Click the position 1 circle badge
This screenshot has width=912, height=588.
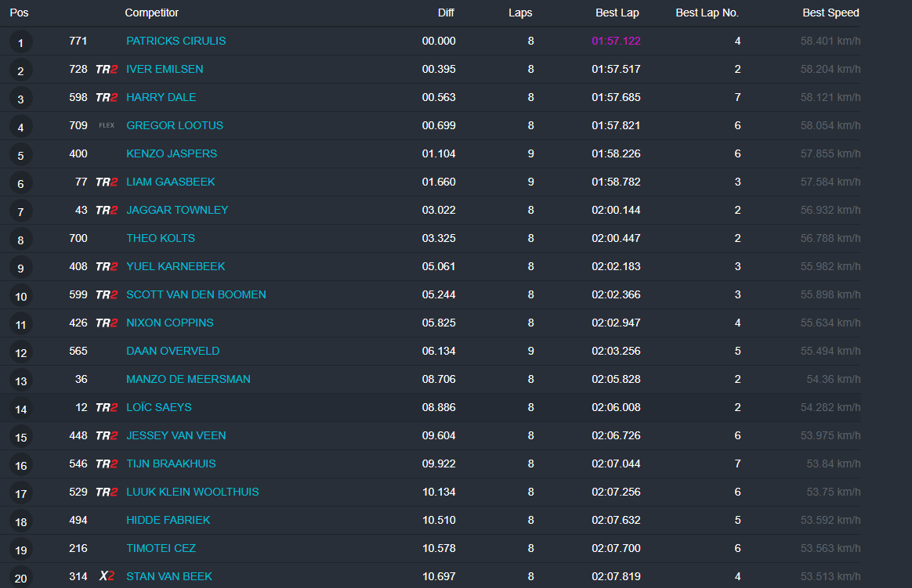pyautogui.click(x=20, y=42)
